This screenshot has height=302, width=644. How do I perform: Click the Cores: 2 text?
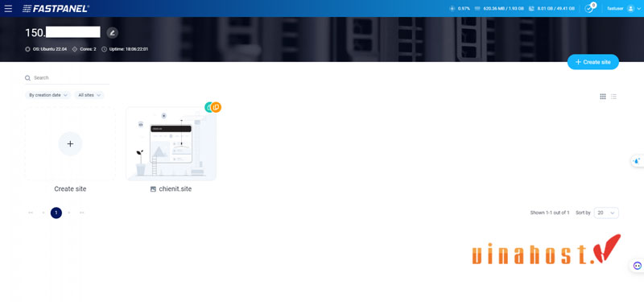point(88,49)
